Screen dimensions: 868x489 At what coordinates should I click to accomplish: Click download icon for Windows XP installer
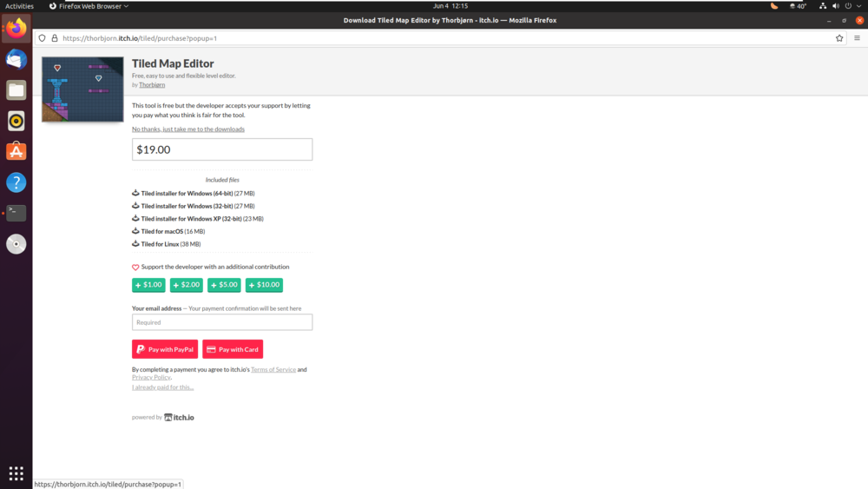click(x=135, y=218)
